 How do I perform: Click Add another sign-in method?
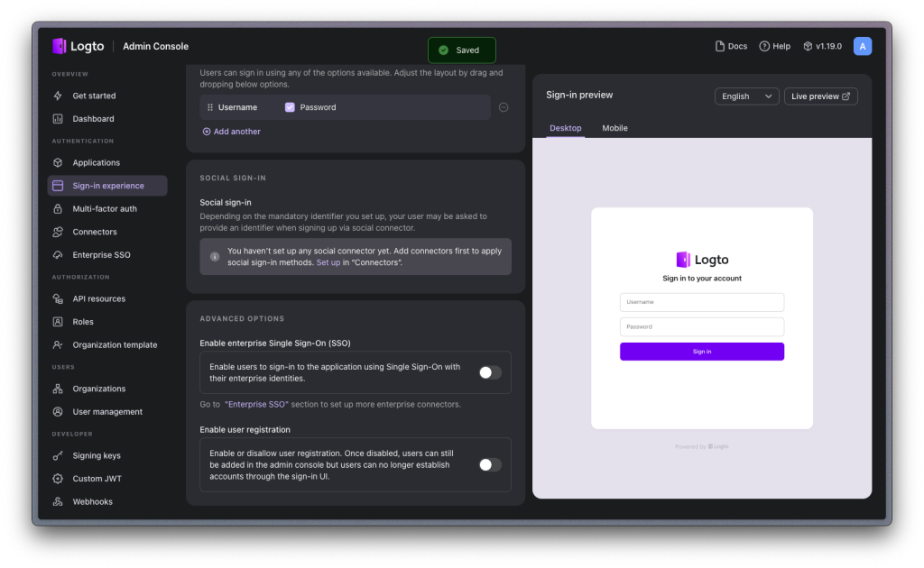[232, 132]
